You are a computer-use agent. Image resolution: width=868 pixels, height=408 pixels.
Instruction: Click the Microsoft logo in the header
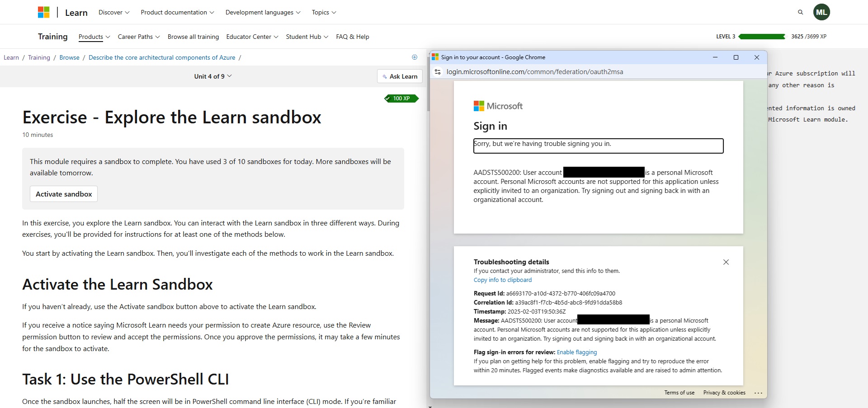pos(43,12)
